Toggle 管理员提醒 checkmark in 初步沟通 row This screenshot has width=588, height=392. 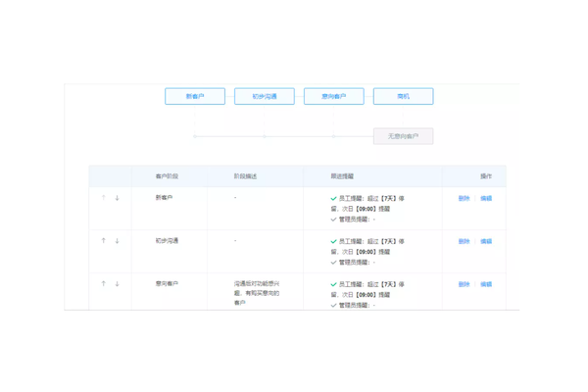click(x=333, y=263)
